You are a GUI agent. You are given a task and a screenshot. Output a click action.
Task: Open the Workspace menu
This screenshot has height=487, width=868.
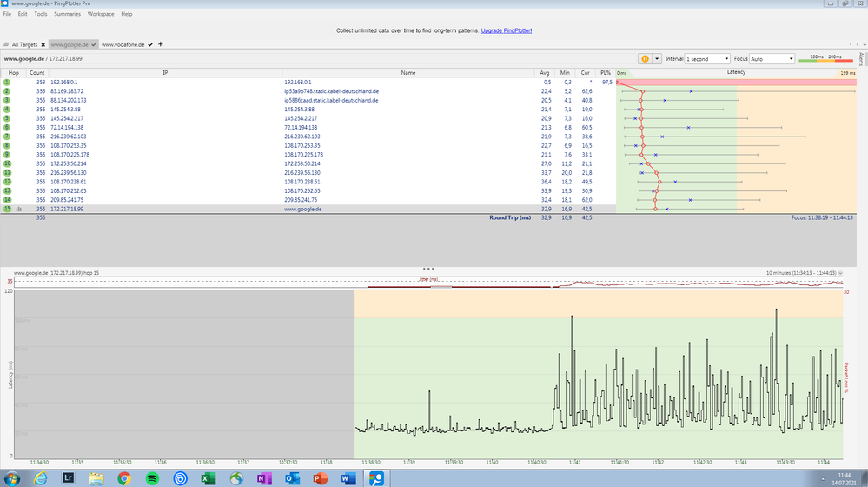point(101,14)
